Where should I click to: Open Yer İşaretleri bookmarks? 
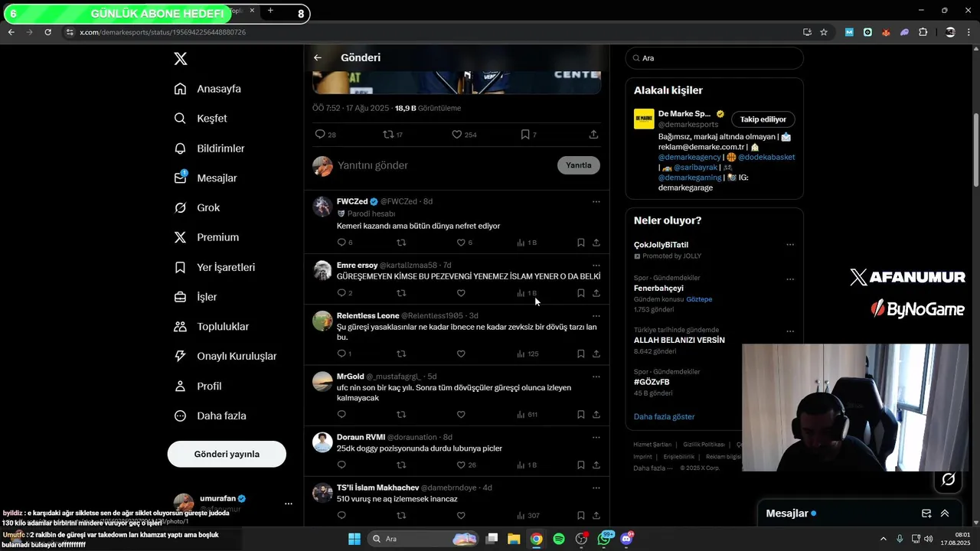(214, 267)
